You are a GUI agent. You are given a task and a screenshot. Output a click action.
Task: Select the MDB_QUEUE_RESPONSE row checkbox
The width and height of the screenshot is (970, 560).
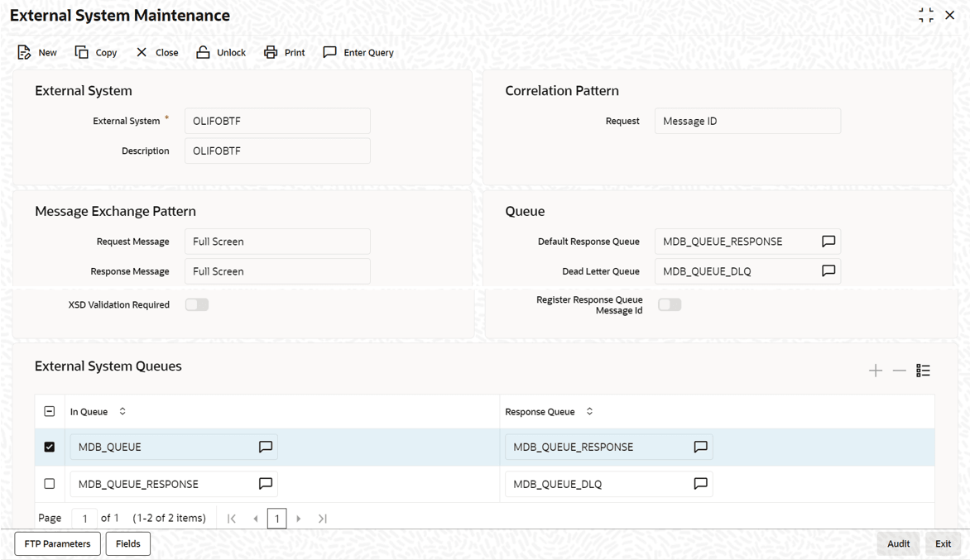[x=50, y=484]
